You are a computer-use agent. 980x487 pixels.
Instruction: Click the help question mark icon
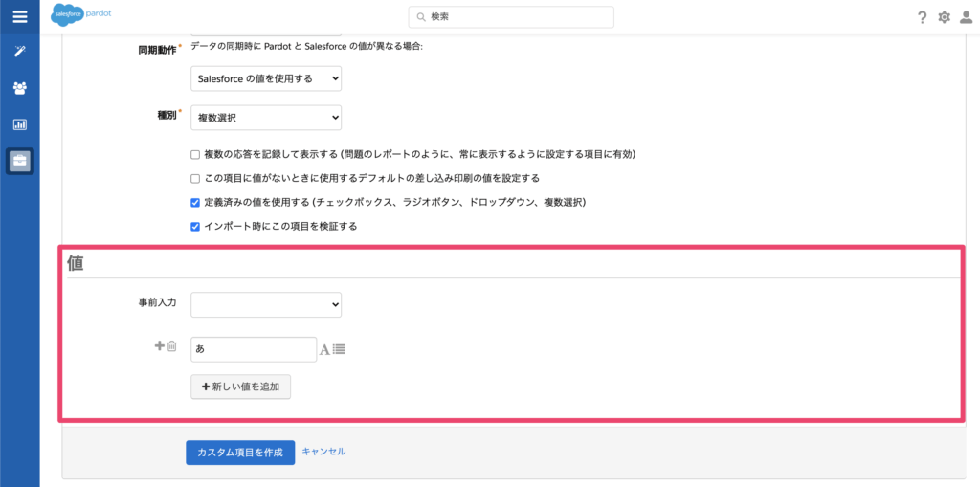(x=922, y=17)
